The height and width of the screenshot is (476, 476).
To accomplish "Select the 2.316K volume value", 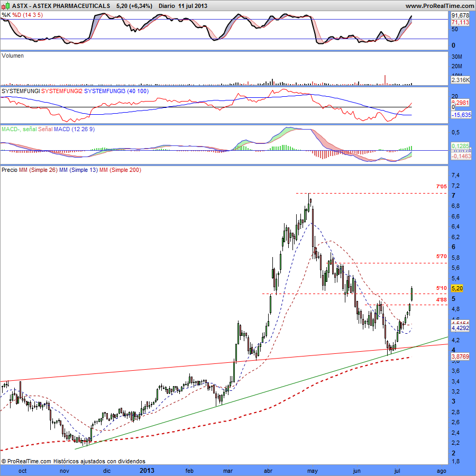I will 460,80.
